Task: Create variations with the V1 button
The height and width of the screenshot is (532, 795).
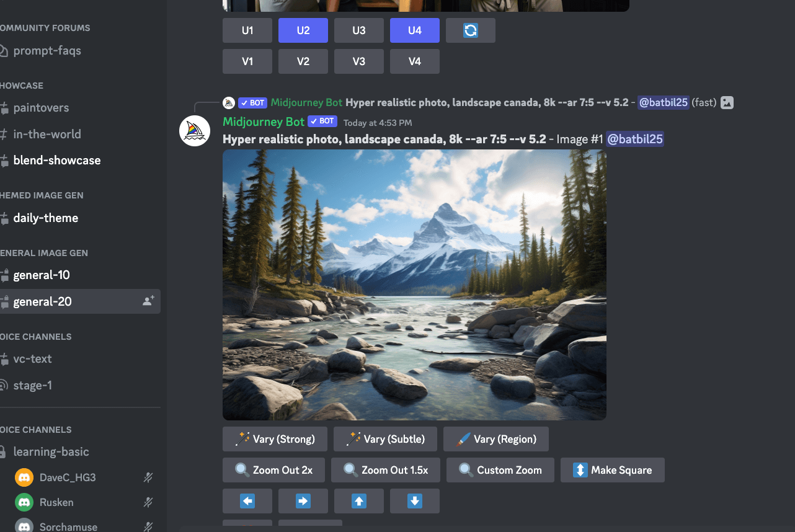Action: tap(247, 61)
